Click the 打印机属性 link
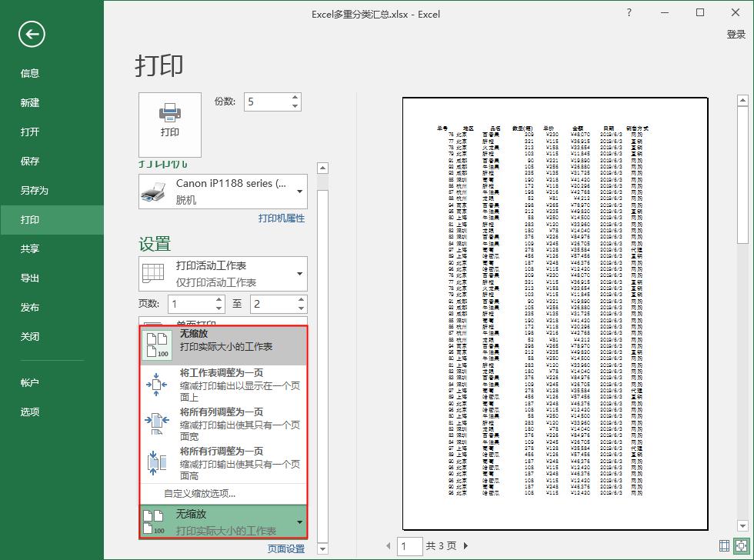 [x=282, y=218]
